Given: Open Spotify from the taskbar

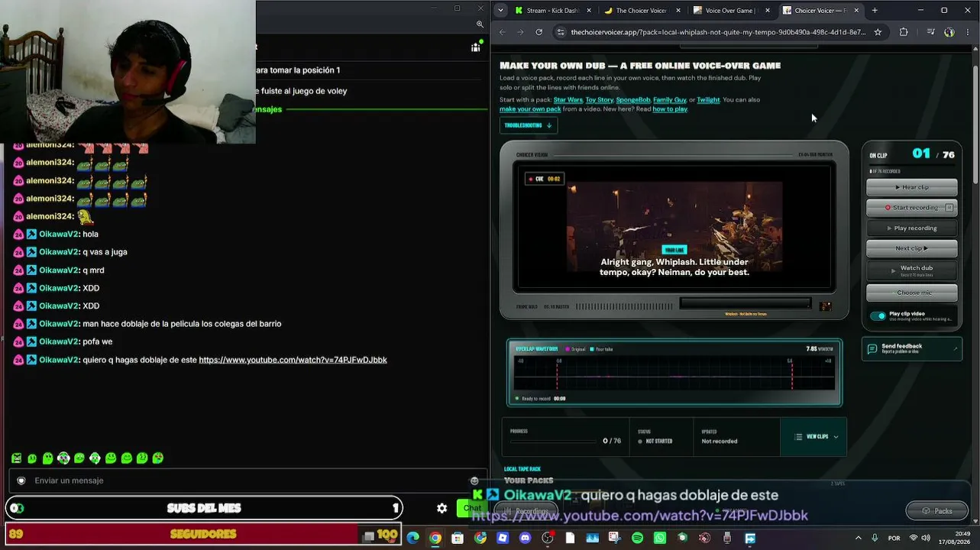Looking at the screenshot, I should coord(637,538).
